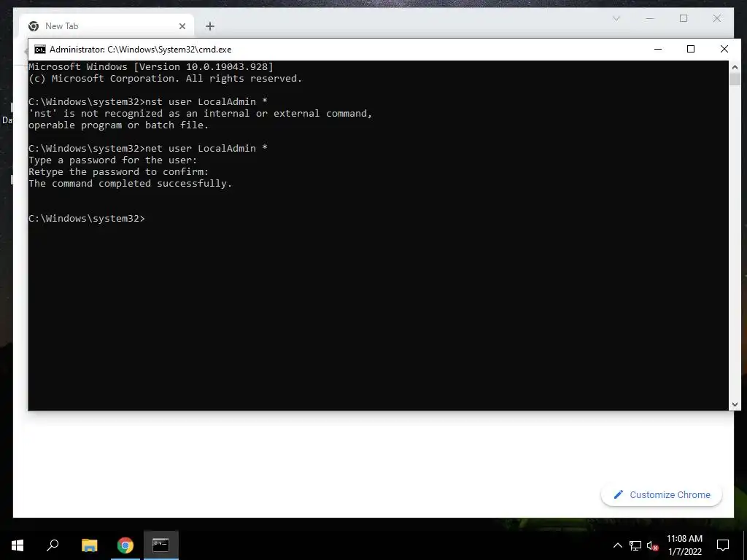747x560 pixels.
Task: Click the Customize Chrome button
Action: [662, 495]
